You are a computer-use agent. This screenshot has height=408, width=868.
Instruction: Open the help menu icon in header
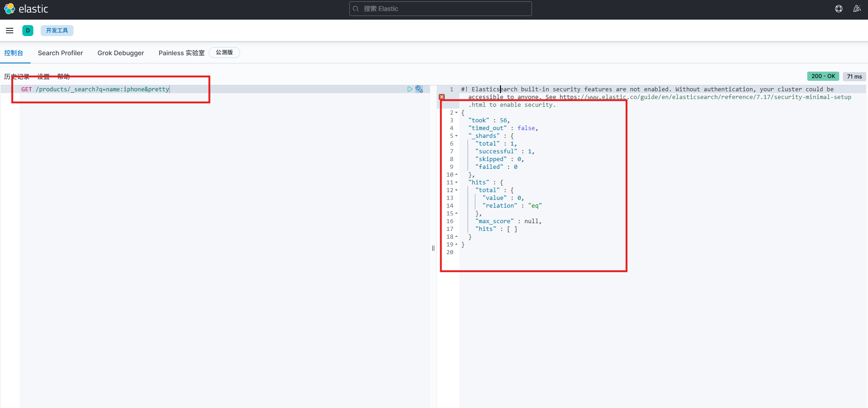point(839,9)
